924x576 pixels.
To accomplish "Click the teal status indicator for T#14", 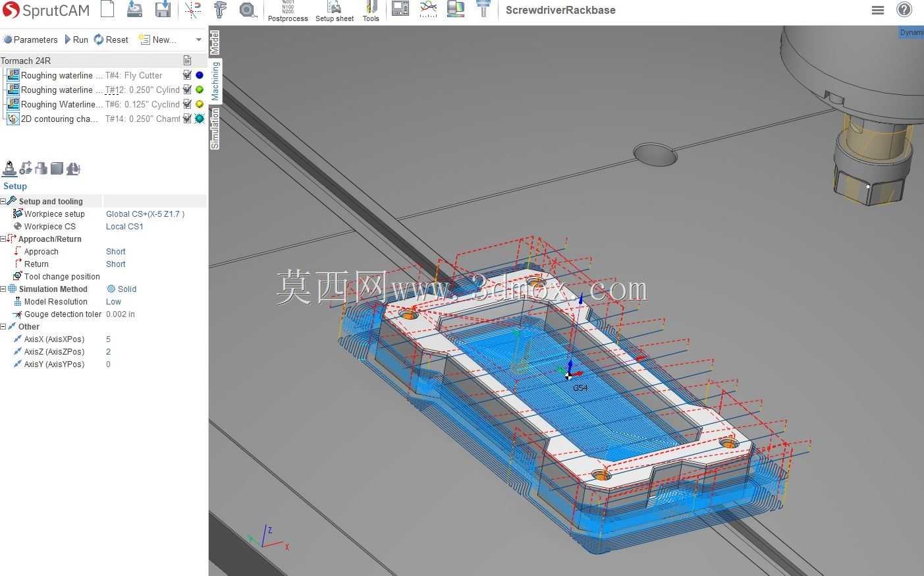I will pyautogui.click(x=200, y=119).
